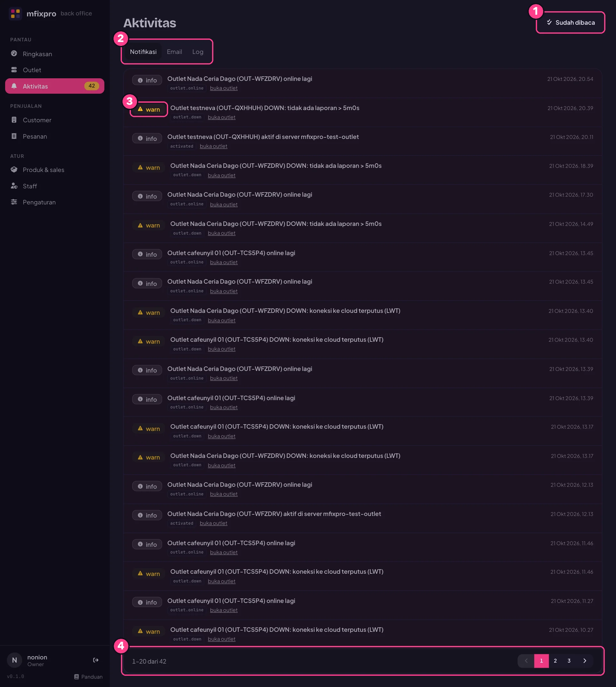Open the Panduan guide book icon
This screenshot has height=687, width=616.
click(76, 676)
